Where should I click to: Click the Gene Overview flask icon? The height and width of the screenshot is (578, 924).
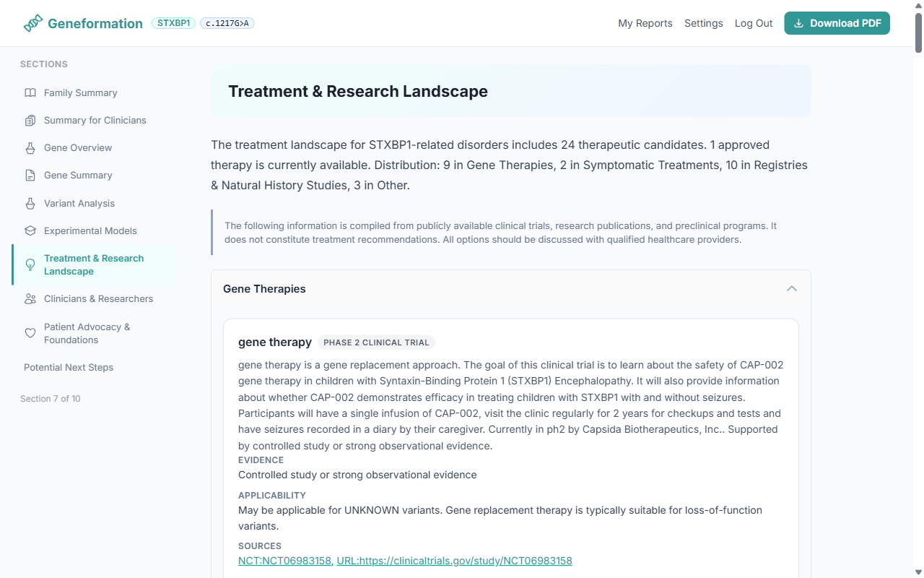pyautogui.click(x=30, y=147)
